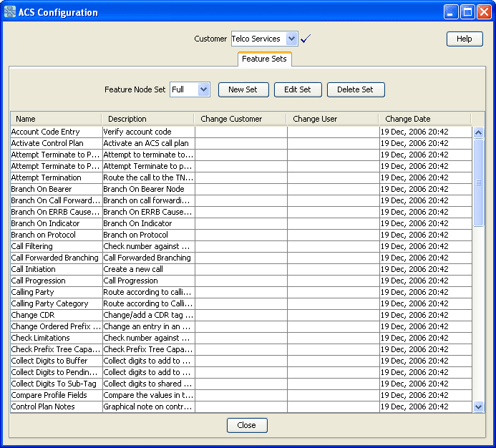Click the vertical scrollbar thumb

coord(478,182)
